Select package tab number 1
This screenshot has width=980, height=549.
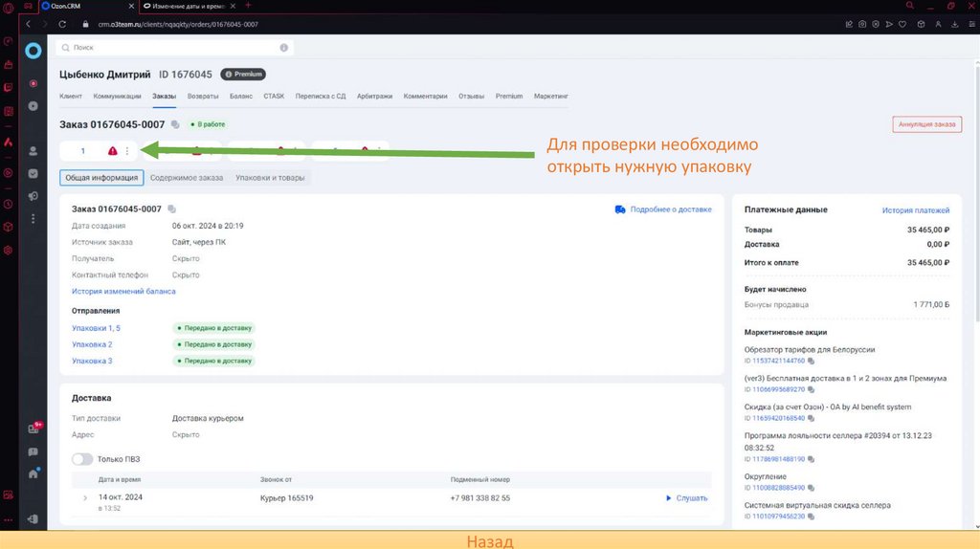tap(82, 150)
